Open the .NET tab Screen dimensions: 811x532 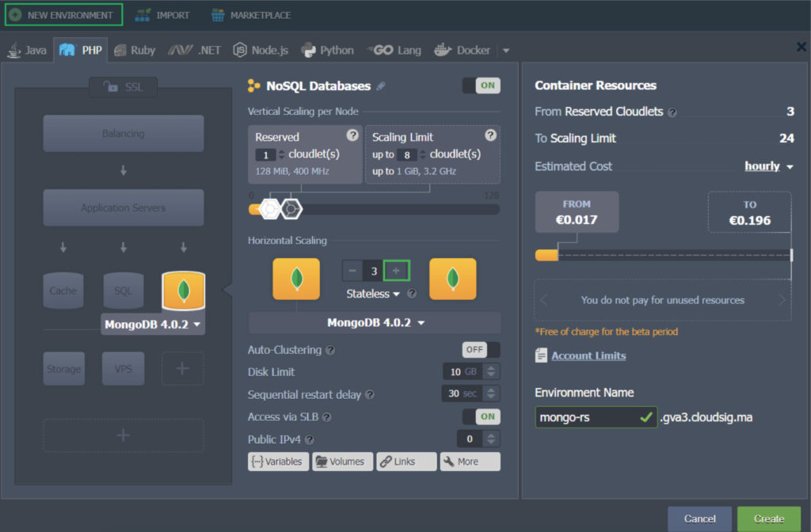195,50
